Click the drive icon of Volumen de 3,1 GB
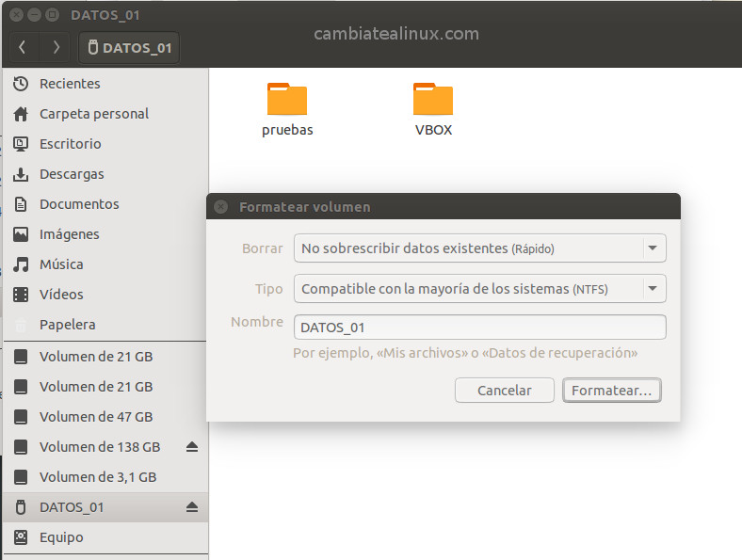The width and height of the screenshot is (742, 560). 21,477
